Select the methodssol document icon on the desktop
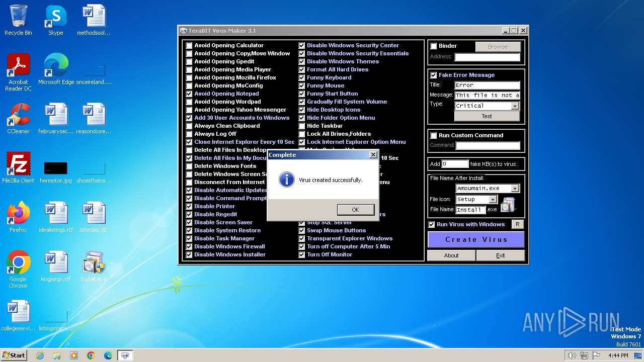The height and width of the screenshot is (362, 644). point(94,20)
